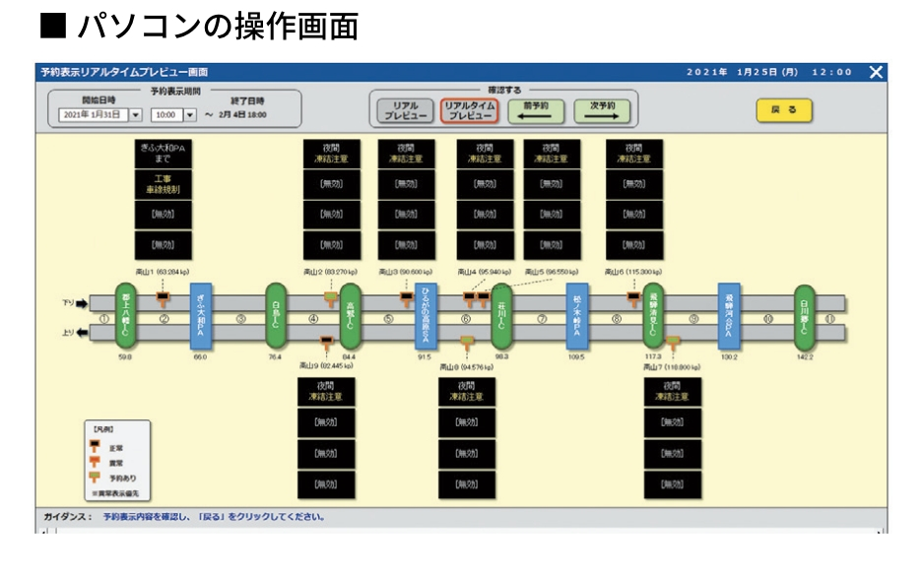The image size is (924, 575).
Task: Expand the 10:00 start time dropdown
Action: 190,114
